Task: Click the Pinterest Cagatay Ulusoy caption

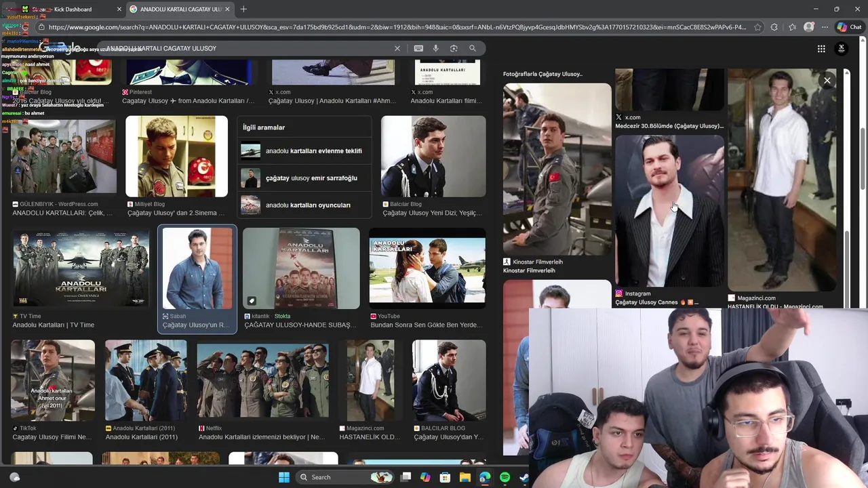Action: (188, 101)
